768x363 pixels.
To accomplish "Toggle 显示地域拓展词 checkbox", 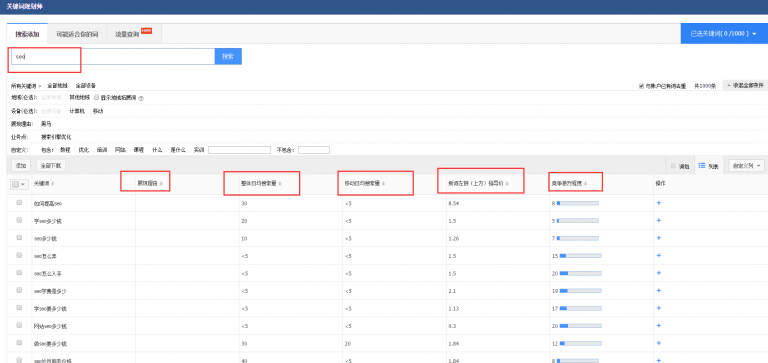I will tap(96, 97).
